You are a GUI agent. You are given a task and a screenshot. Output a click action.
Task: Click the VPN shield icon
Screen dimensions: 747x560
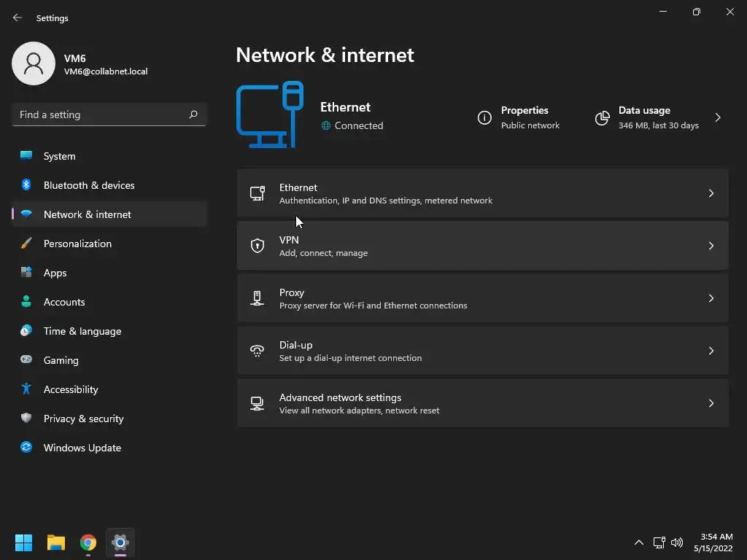[x=258, y=246]
